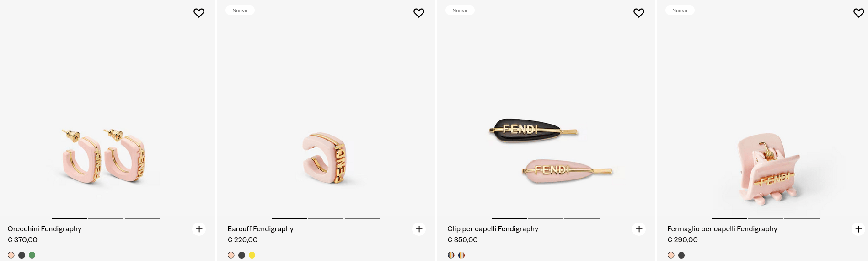Expand options for Fermaglio per capelli plus
The width and height of the screenshot is (868, 261).
pyautogui.click(x=858, y=229)
